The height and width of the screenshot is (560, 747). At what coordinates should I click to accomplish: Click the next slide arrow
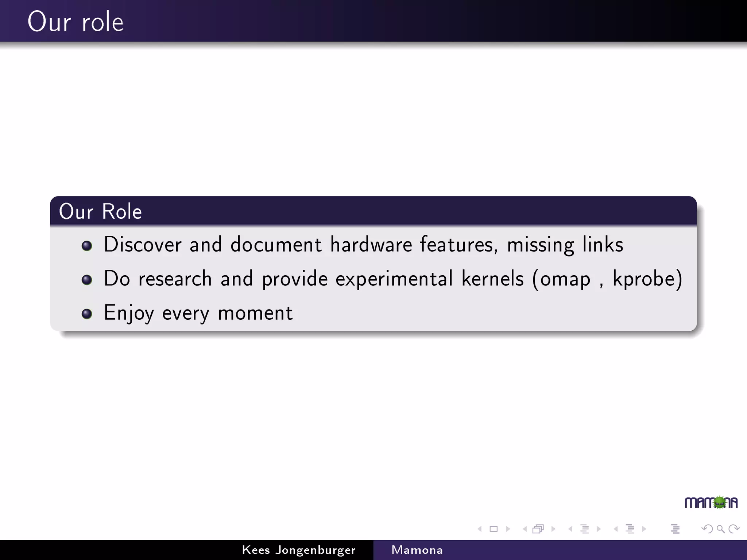coord(508,529)
